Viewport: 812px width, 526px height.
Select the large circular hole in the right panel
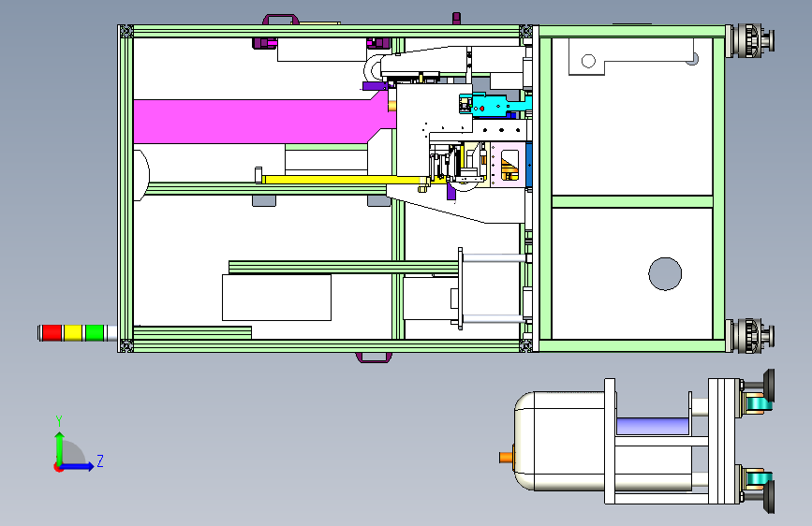tap(665, 273)
